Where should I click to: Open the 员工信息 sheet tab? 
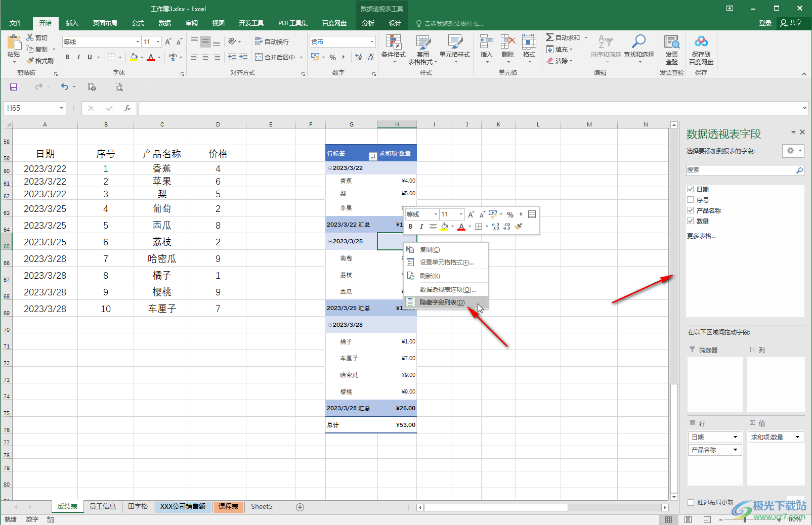[x=103, y=506]
